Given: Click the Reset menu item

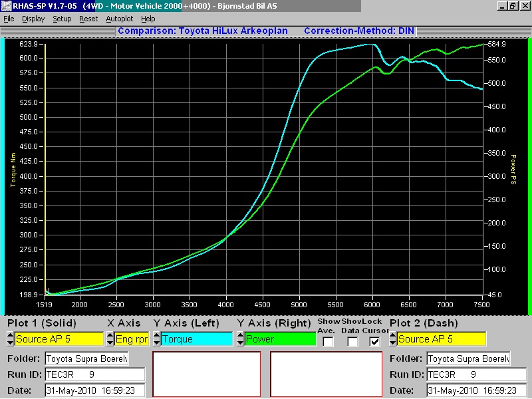Looking at the screenshot, I should (x=88, y=19).
